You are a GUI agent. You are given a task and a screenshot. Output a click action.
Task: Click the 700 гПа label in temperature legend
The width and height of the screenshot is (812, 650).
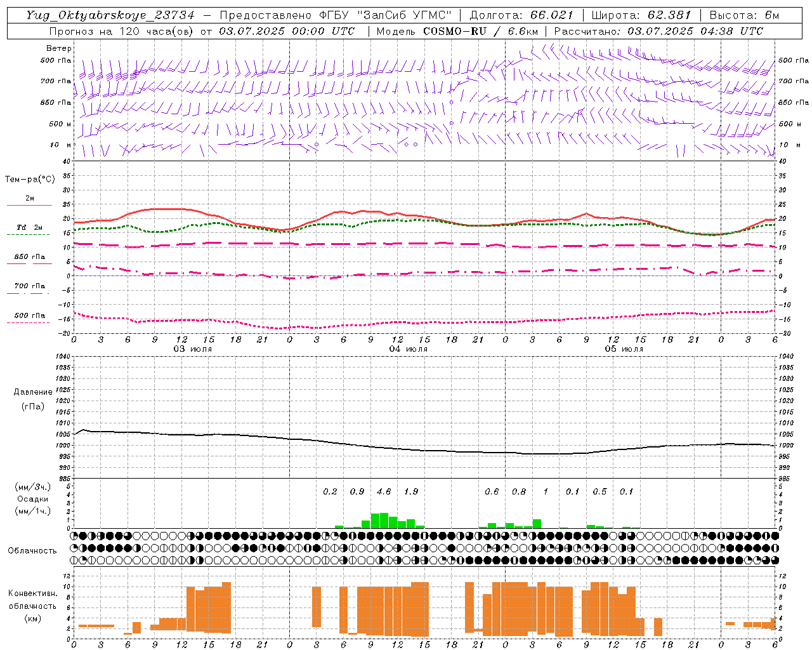click(30, 286)
